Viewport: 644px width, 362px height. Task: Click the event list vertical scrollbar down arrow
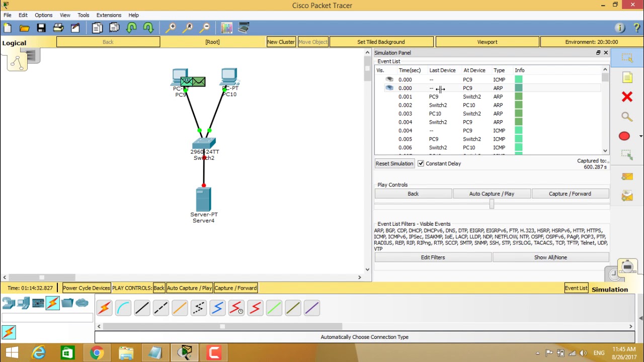605,150
